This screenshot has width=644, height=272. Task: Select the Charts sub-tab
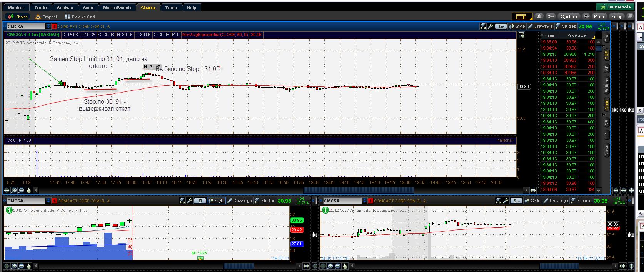click(18, 17)
